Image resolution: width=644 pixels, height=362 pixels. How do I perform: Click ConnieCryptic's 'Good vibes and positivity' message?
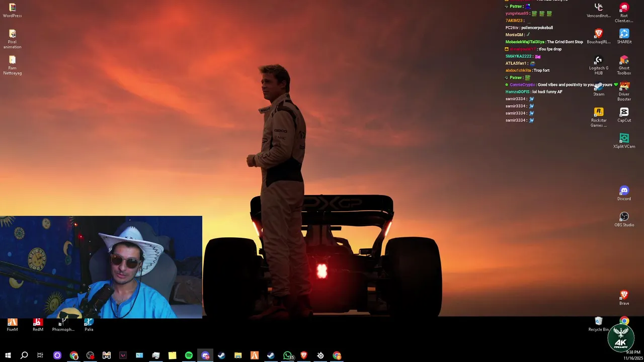575,85
